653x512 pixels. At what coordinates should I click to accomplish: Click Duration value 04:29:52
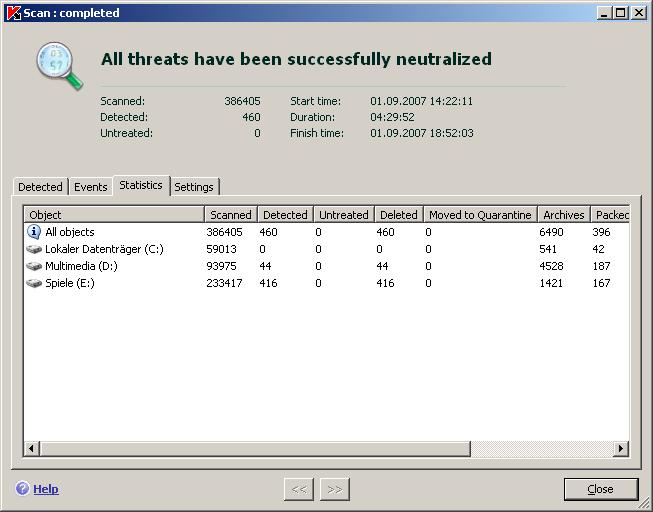coord(392,117)
